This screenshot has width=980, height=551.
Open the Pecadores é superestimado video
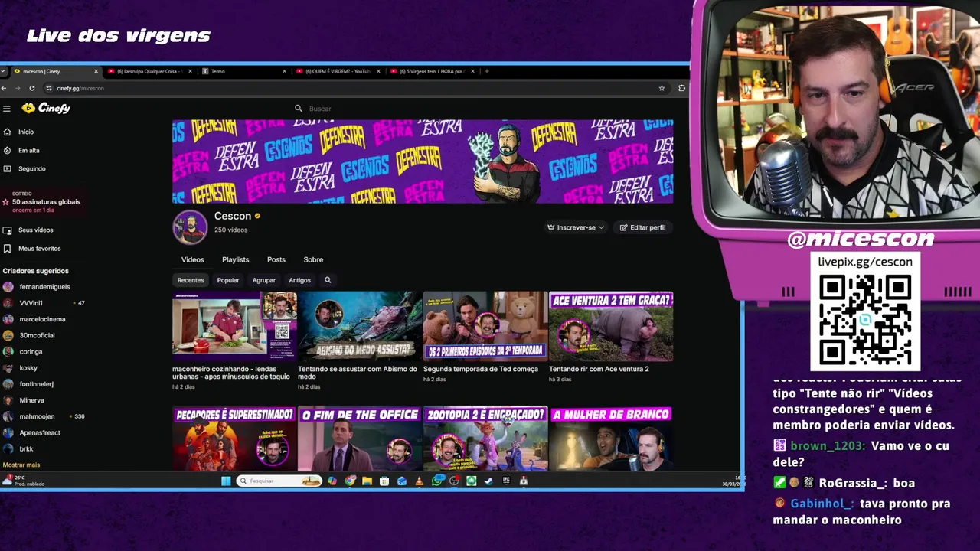[x=234, y=439]
